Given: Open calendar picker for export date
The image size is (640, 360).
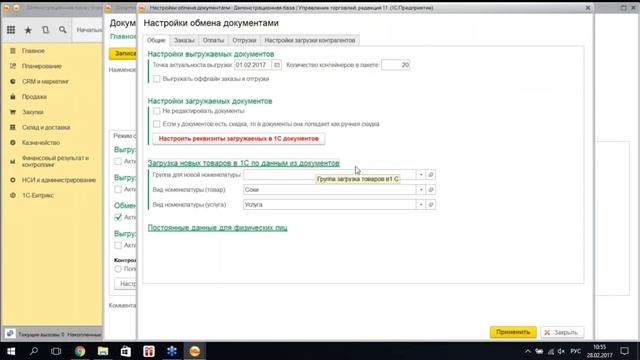Looking at the screenshot, I should [x=277, y=65].
